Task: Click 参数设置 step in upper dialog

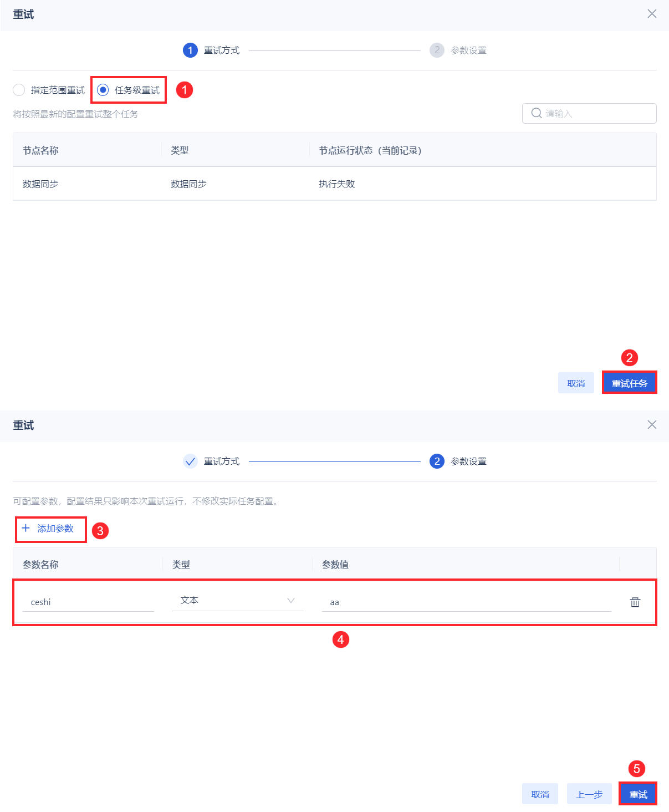Action: click(x=468, y=50)
